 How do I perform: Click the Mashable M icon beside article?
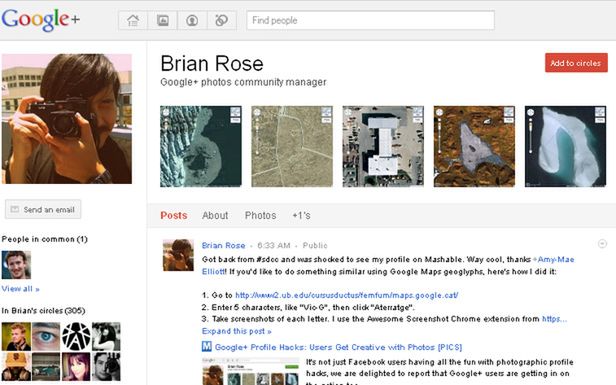(207, 346)
